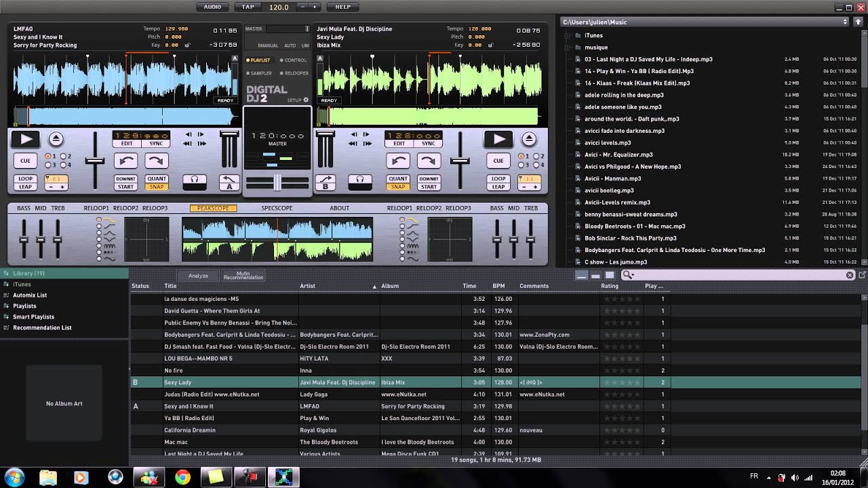Toggle headphone monitoring for deck A
This screenshot has width=868, height=488.
[x=195, y=182]
